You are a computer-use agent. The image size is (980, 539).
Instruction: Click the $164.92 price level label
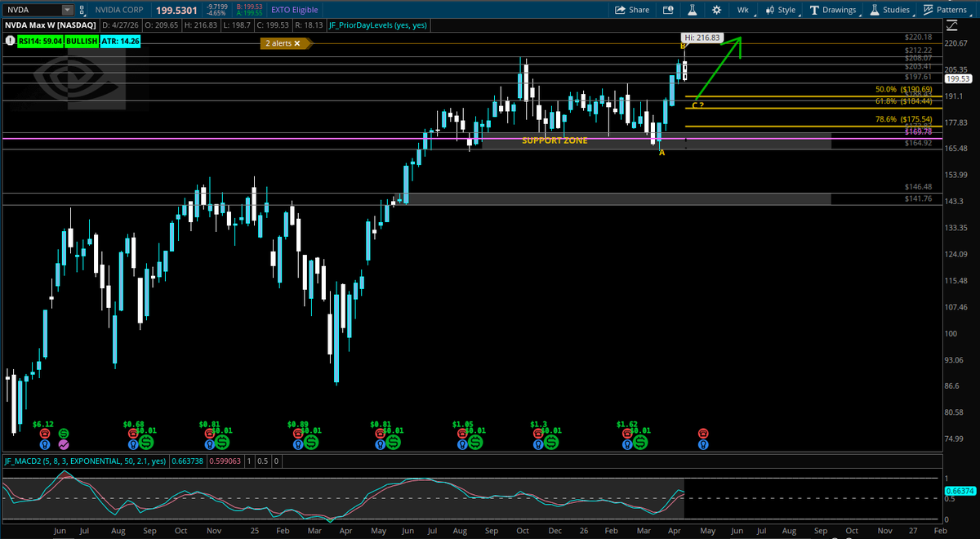click(x=919, y=144)
